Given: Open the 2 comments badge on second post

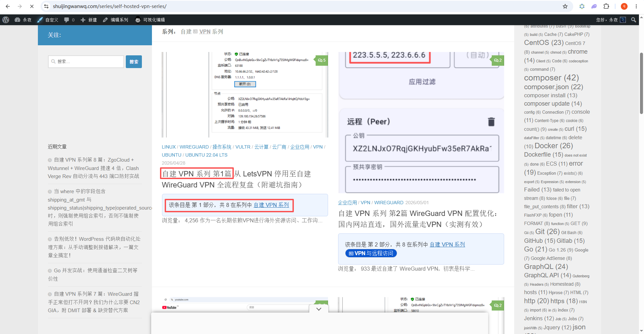Looking at the screenshot, I should click(x=497, y=60).
